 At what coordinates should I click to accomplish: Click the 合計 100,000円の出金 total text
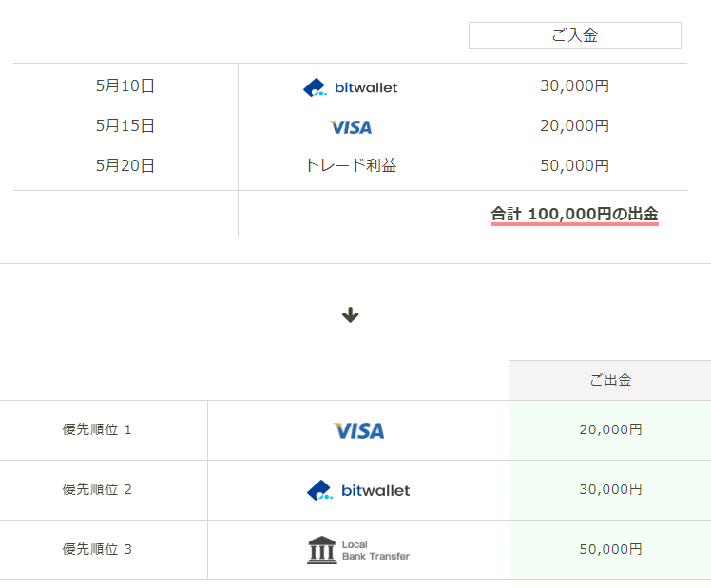(574, 215)
